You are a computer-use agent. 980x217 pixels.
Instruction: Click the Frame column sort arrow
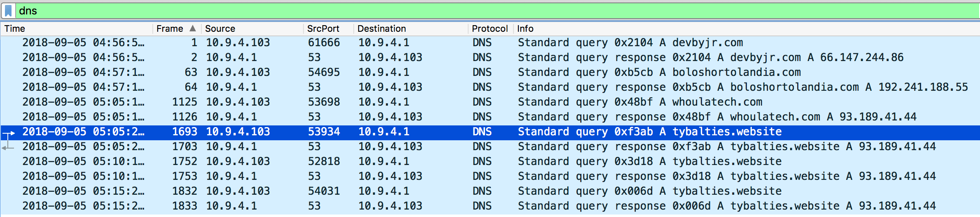[193, 28]
